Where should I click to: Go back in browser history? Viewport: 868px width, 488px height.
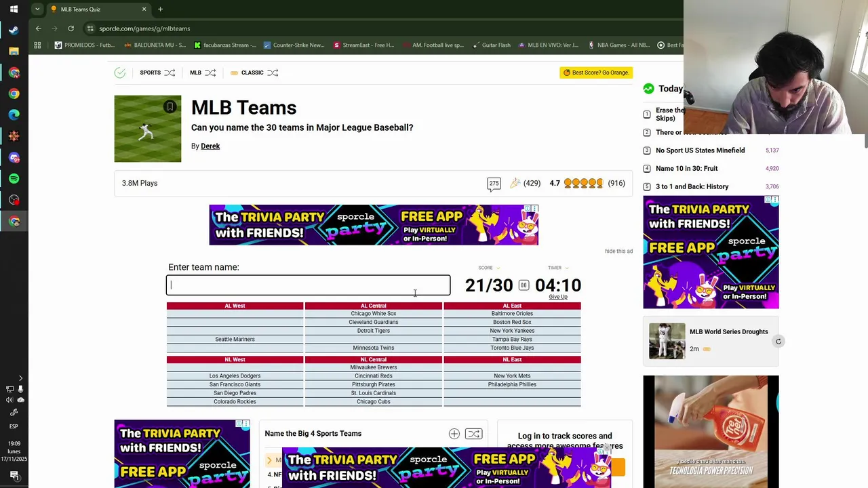click(38, 28)
